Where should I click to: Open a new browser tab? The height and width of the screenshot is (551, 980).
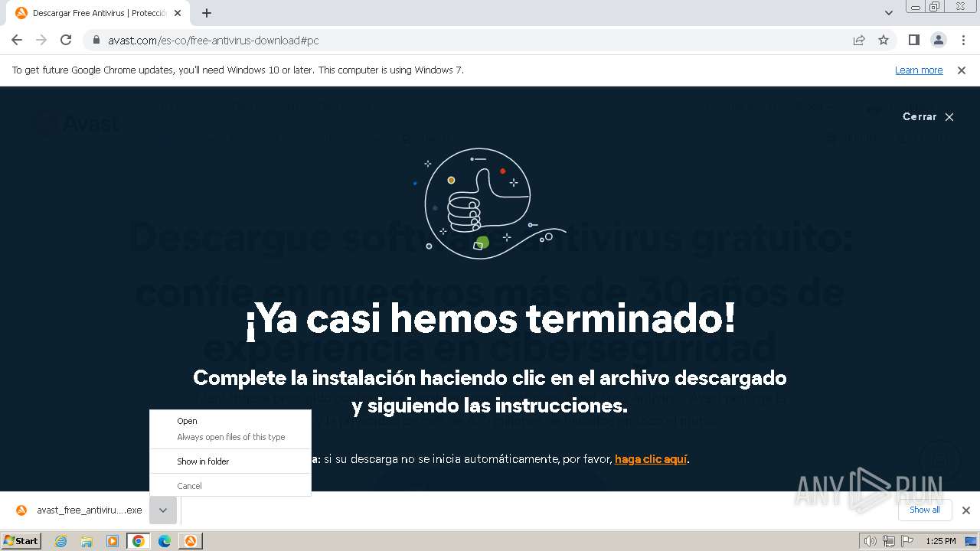(x=207, y=13)
